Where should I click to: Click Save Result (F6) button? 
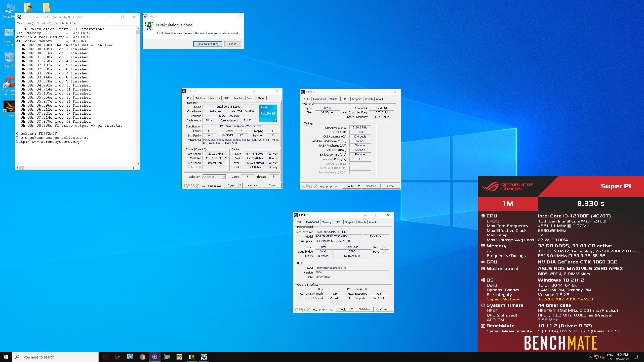(x=208, y=44)
